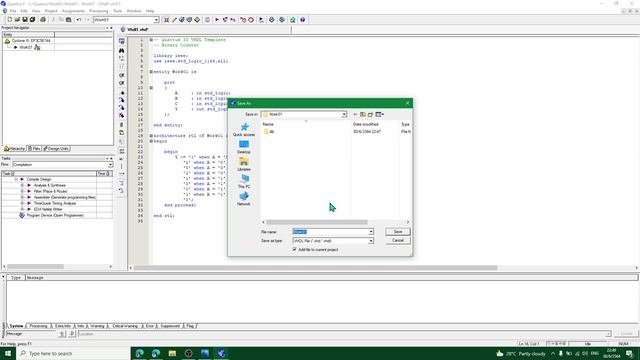Open Windows Start button on taskbar
This screenshot has height=360, width=640.
[x=8, y=353]
